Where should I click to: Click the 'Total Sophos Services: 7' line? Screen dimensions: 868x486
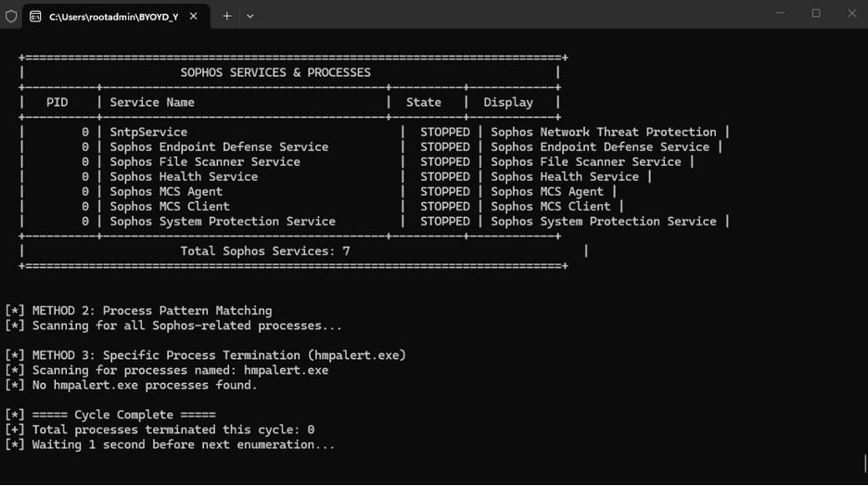click(x=265, y=251)
